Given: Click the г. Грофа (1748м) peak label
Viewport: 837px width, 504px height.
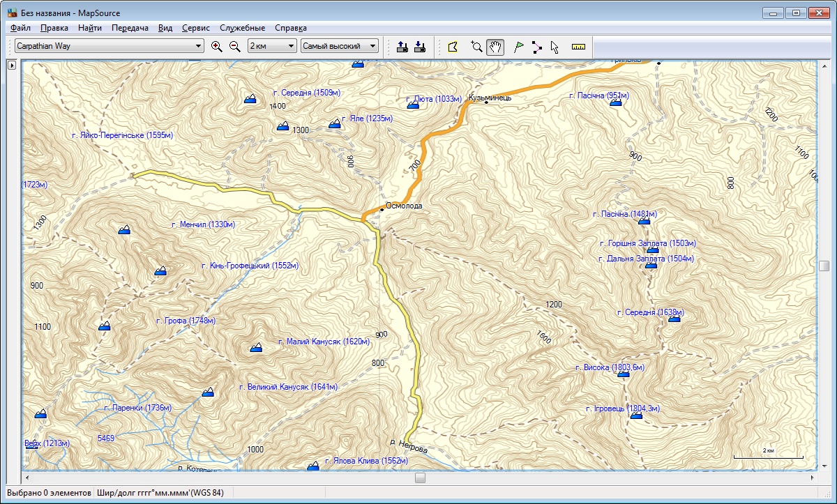Looking at the screenshot, I should (x=186, y=321).
